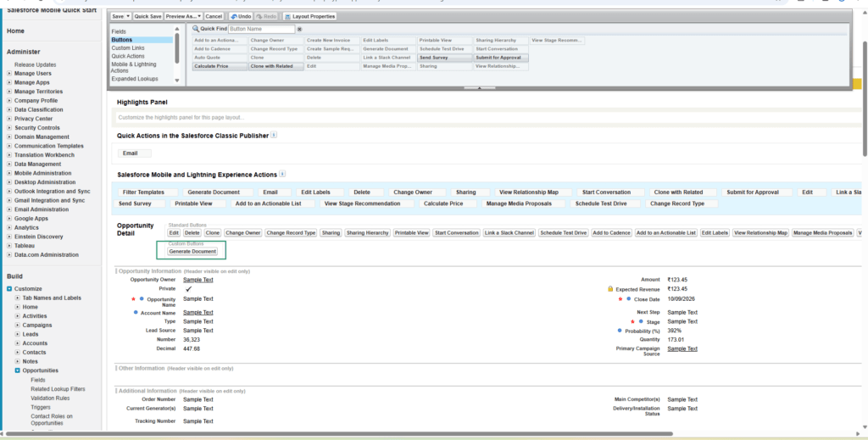Expand Data Management tree node
This screenshot has width=868, height=440.
coord(9,164)
